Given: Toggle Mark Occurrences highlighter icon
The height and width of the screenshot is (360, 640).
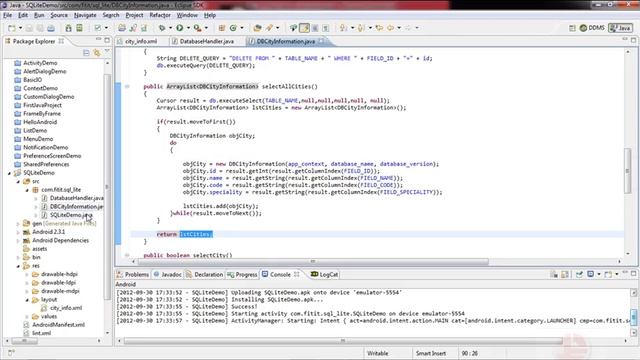Looking at the screenshot, I should pyautogui.click(x=304, y=28).
